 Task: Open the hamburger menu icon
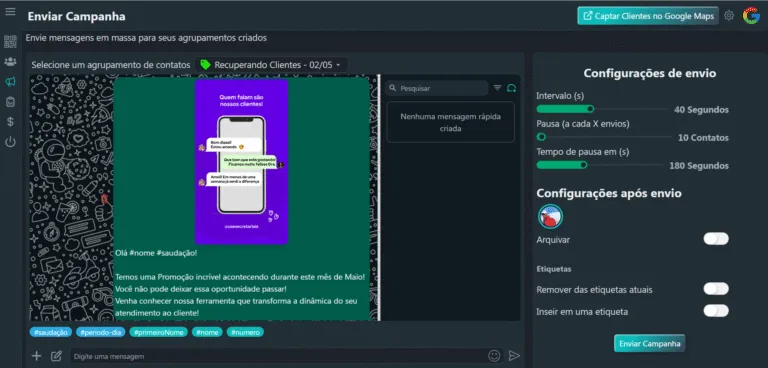pos(10,12)
